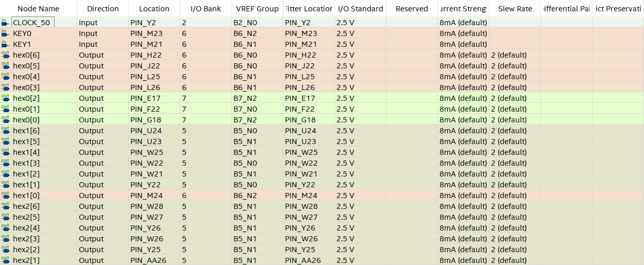Sort by the Node Name column header
The height and width of the screenshot is (265, 644).
coord(39,8)
